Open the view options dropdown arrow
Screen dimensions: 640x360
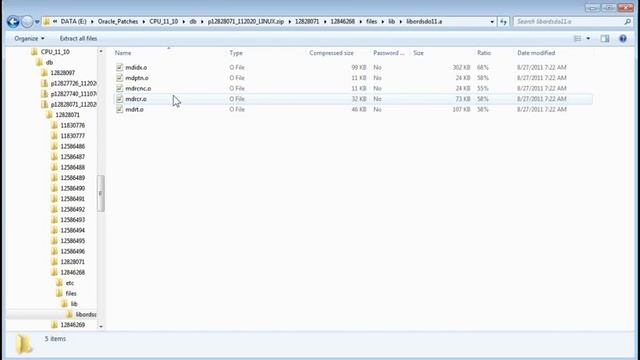[588, 38]
